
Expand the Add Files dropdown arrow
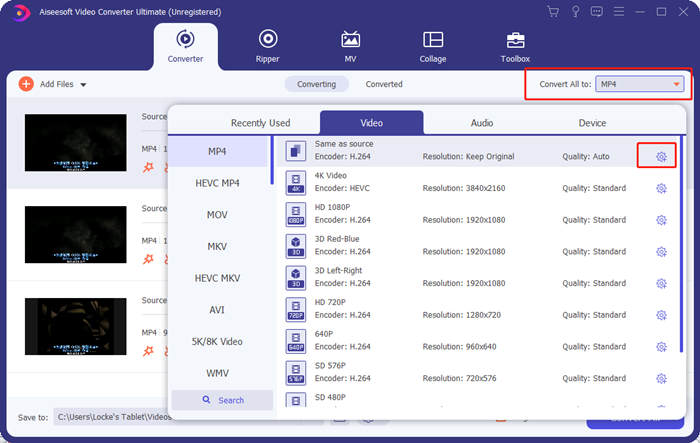(83, 84)
